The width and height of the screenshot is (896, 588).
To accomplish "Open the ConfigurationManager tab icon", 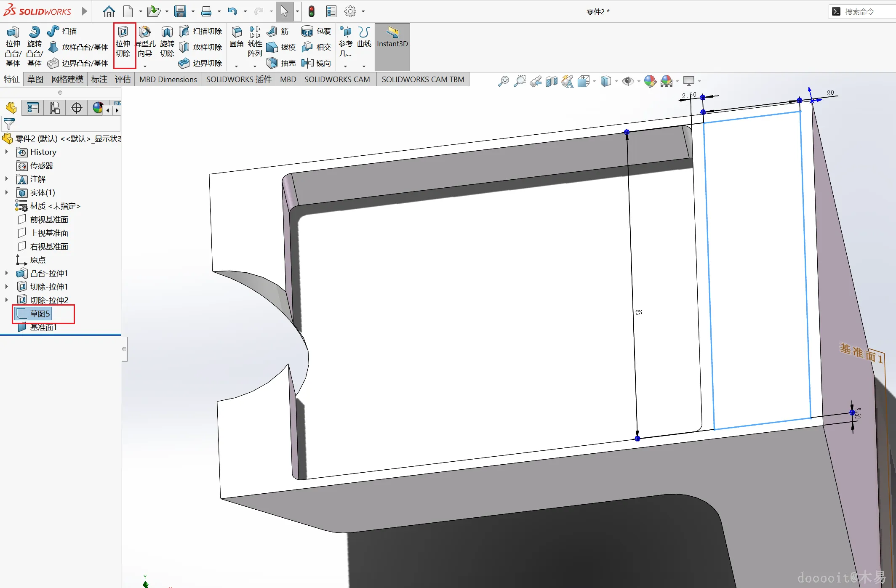I will pos(55,108).
